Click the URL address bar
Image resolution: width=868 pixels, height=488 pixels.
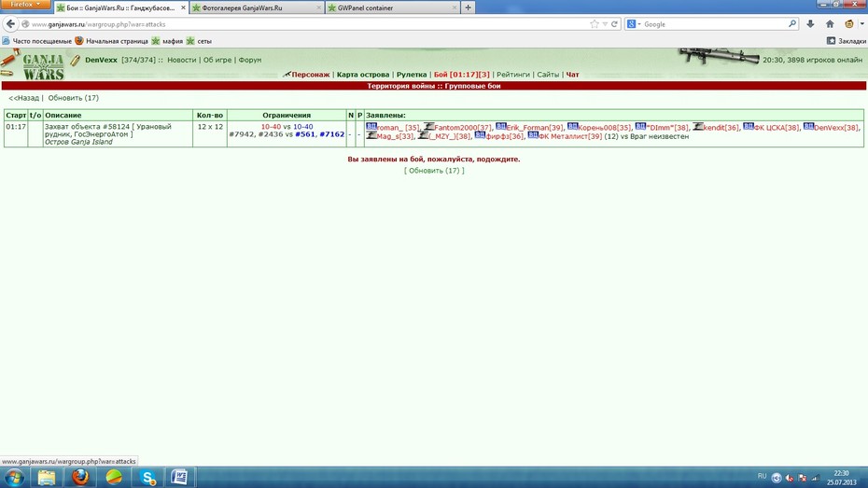[x=304, y=24]
